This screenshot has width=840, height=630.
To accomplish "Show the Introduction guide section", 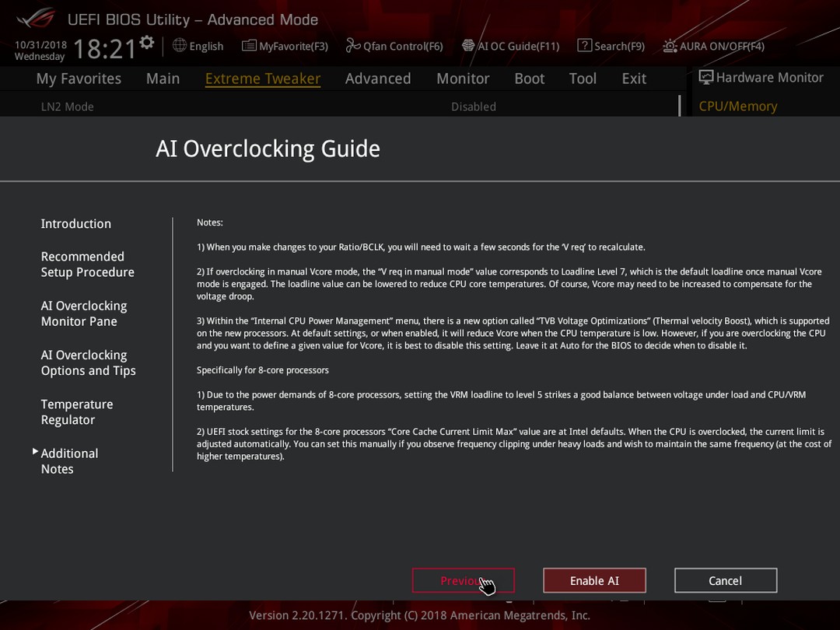I will (x=76, y=224).
